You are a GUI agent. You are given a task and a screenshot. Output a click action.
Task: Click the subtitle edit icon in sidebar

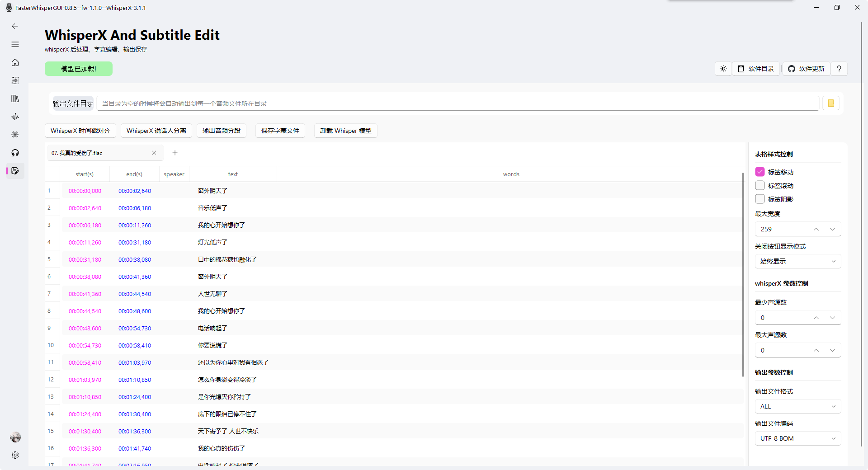coord(15,171)
